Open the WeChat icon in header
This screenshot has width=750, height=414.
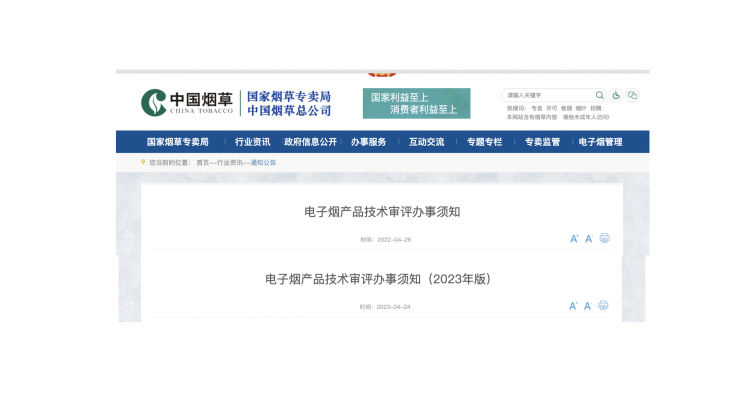632,95
